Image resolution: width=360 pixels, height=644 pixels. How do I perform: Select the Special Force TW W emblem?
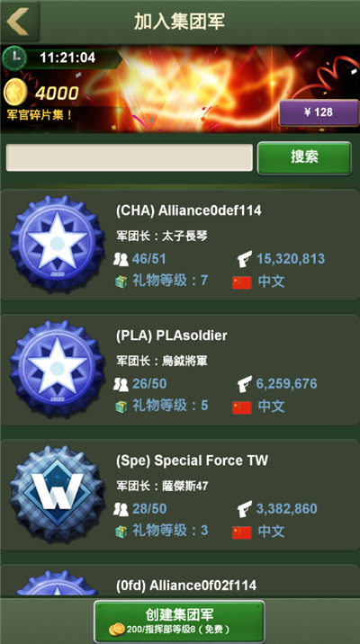tap(57, 493)
